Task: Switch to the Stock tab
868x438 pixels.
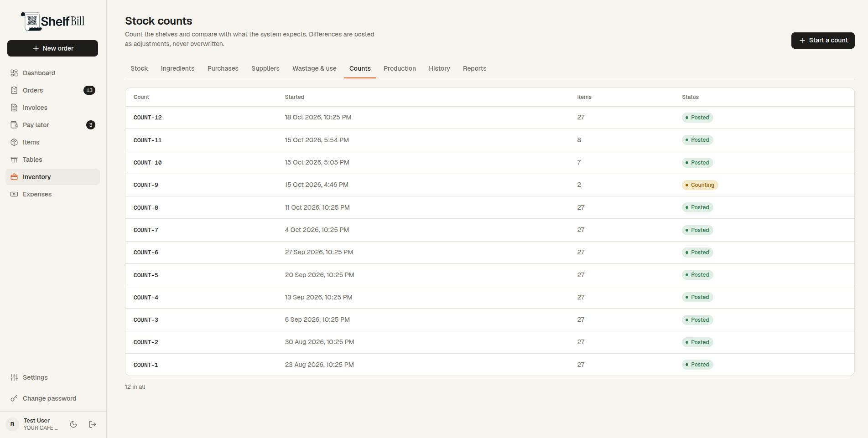Action: click(139, 68)
